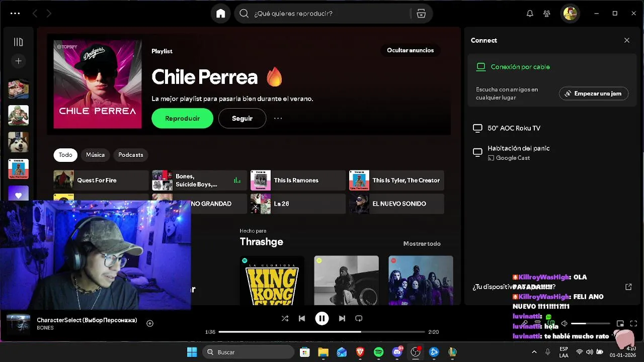Open Brave browser from the taskbar
The image size is (644, 362).
(360, 352)
